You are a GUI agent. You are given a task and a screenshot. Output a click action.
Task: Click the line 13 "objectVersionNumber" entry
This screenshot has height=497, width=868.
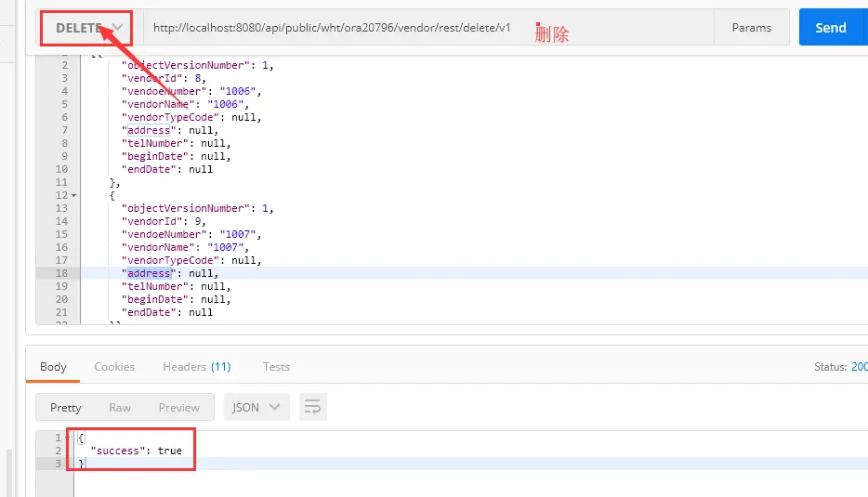198,208
